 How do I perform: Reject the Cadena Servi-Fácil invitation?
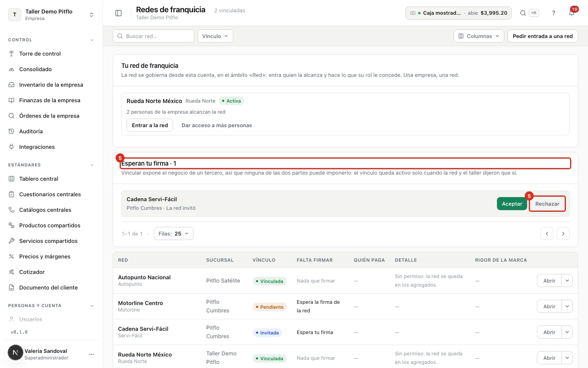tap(547, 204)
